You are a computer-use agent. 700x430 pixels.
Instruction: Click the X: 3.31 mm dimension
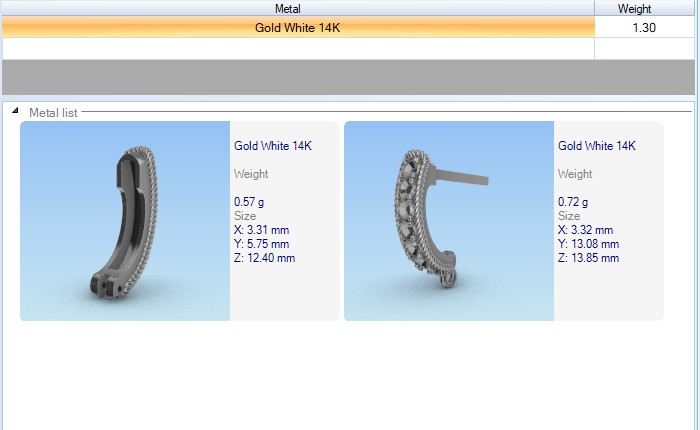[262, 230]
